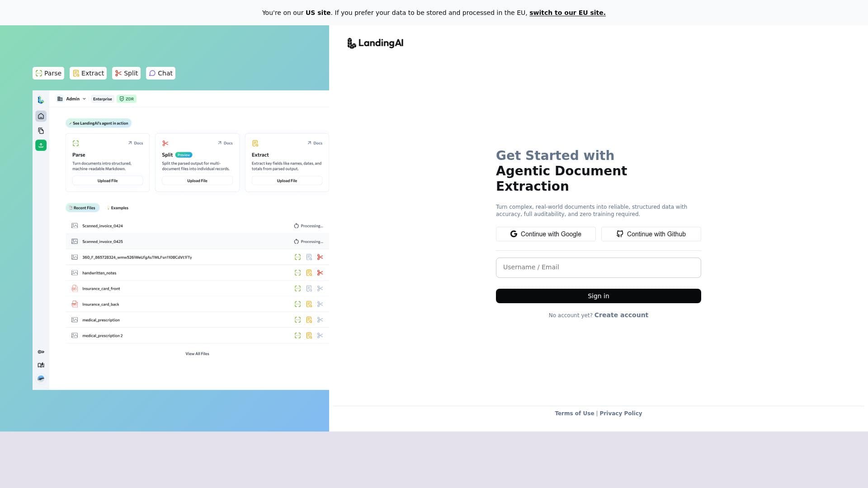The image size is (868, 488).
Task: Open Docs link on the Parse card
Action: pos(136,143)
